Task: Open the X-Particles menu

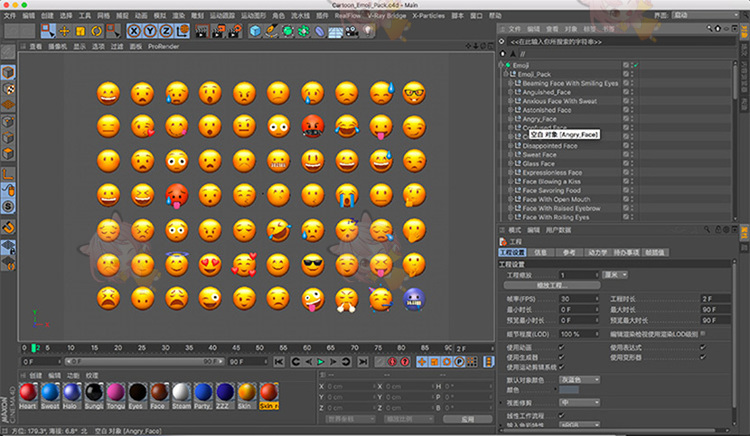Action: click(429, 16)
